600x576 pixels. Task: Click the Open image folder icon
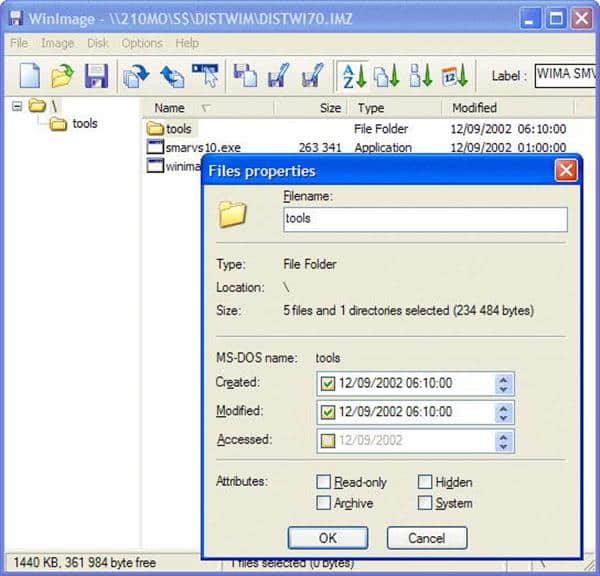(63, 75)
